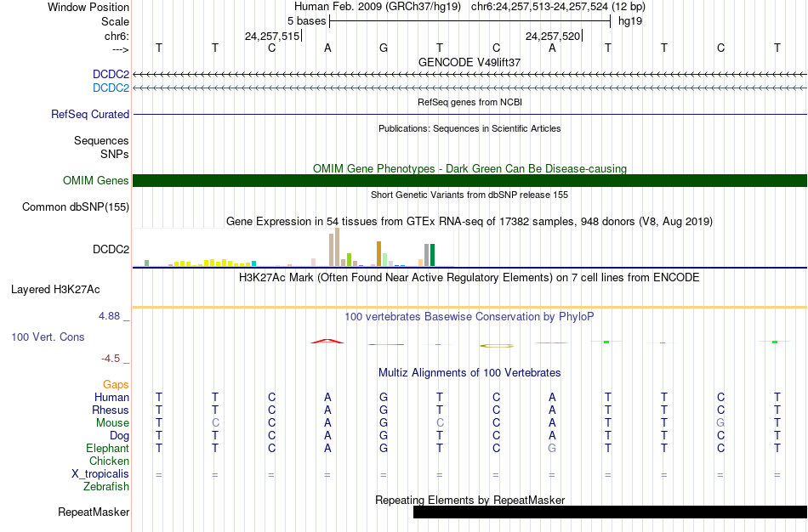Click the OMIM Gene Phenotypes title text

(x=470, y=168)
